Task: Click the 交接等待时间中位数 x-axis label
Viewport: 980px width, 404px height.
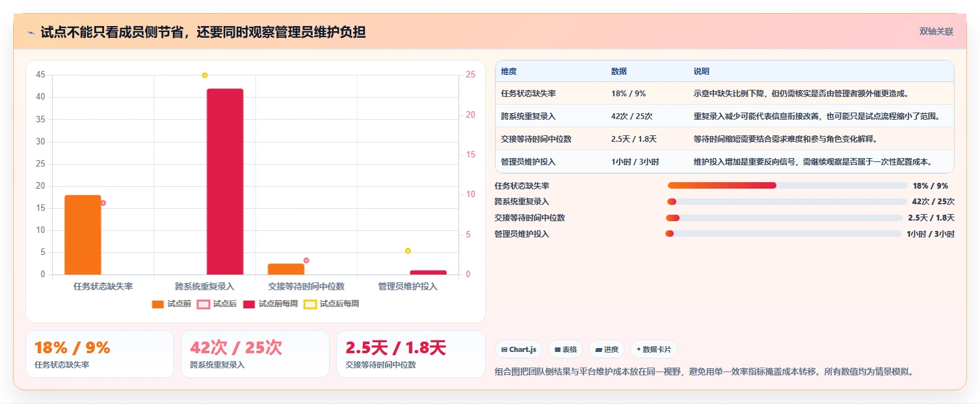Action: [x=306, y=286]
